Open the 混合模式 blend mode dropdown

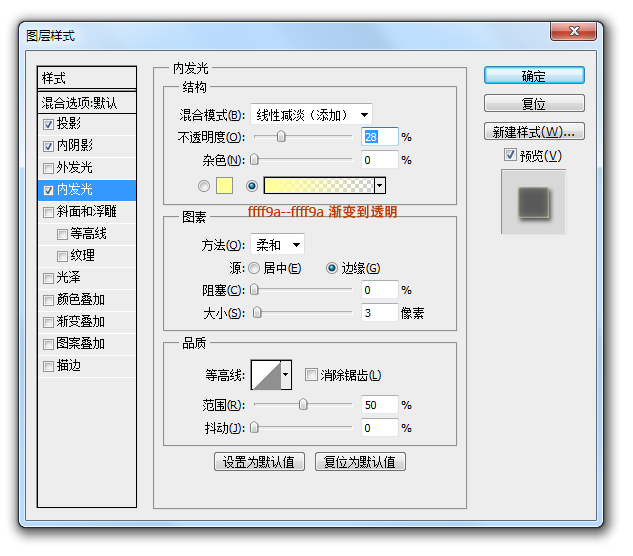[x=310, y=114]
